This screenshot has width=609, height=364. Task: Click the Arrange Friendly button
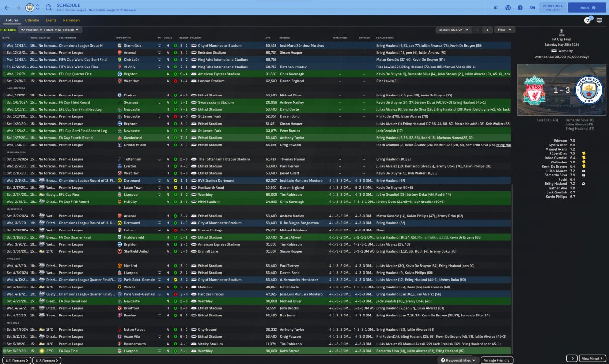pyautogui.click(x=497, y=360)
